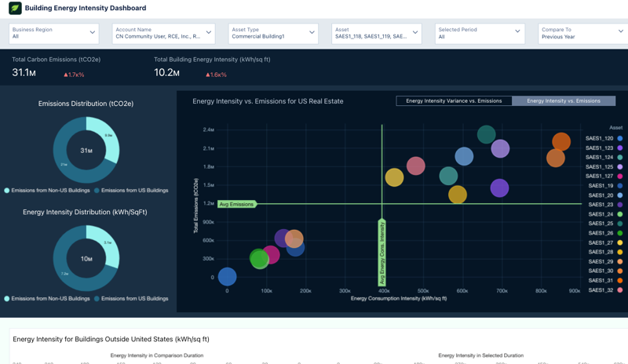The height and width of the screenshot is (364, 628).
Task: Click the pink-red bubble near 480k intensity
Action: (416, 166)
